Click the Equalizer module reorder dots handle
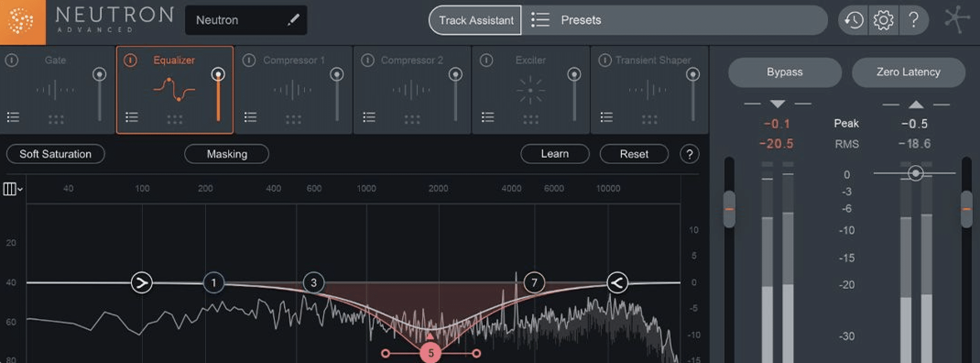The image size is (980, 363). tap(174, 120)
